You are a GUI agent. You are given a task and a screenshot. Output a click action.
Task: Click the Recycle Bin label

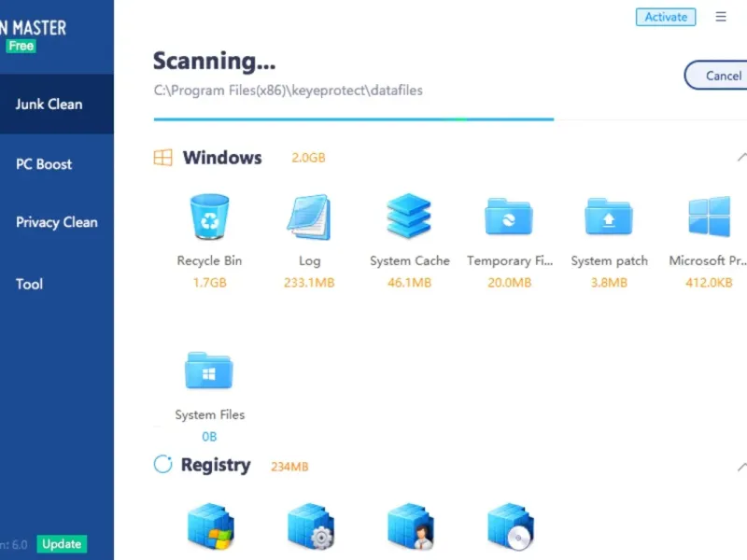[209, 261]
